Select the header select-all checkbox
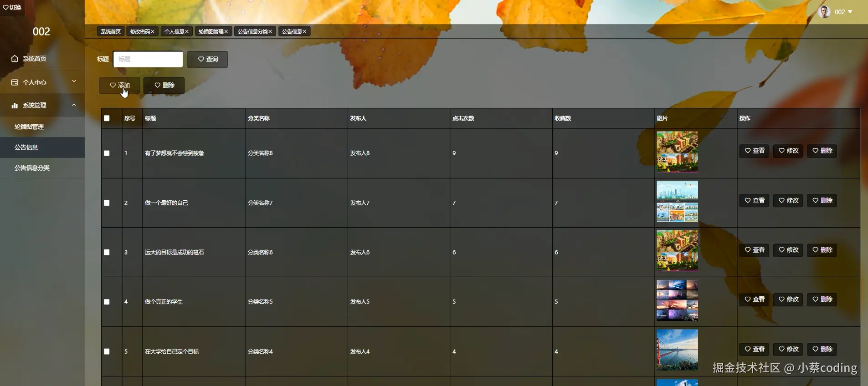The image size is (868, 386). point(107,118)
